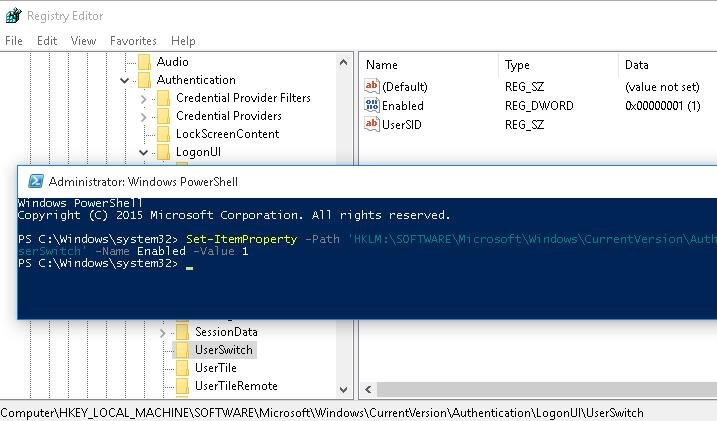Image resolution: width=717 pixels, height=421 pixels.
Task: Expand Credential Provider Filters key
Action: (x=144, y=99)
